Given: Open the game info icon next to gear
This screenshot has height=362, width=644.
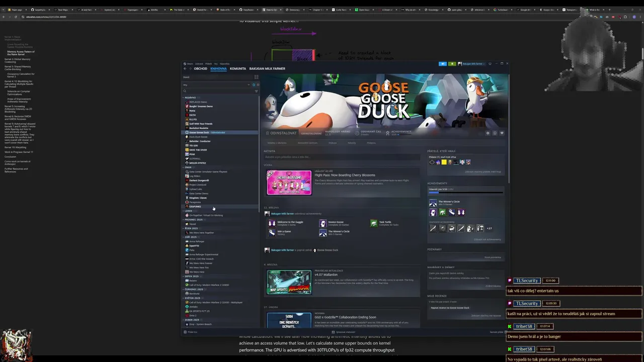Looking at the screenshot, I should 495,133.
